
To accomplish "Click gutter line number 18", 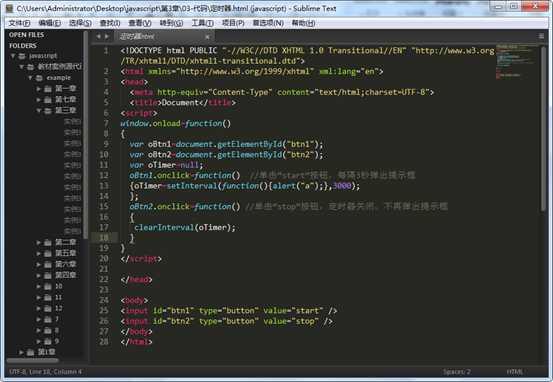I will pos(104,238).
